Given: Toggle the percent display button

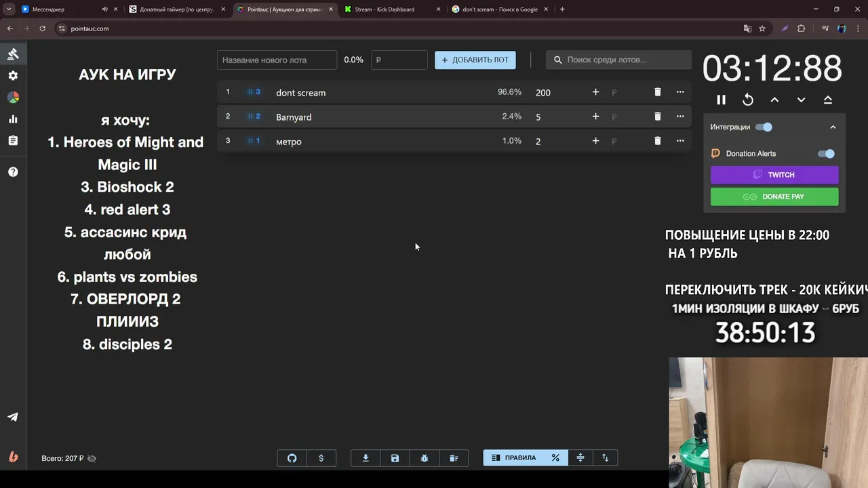Looking at the screenshot, I should pos(555,458).
